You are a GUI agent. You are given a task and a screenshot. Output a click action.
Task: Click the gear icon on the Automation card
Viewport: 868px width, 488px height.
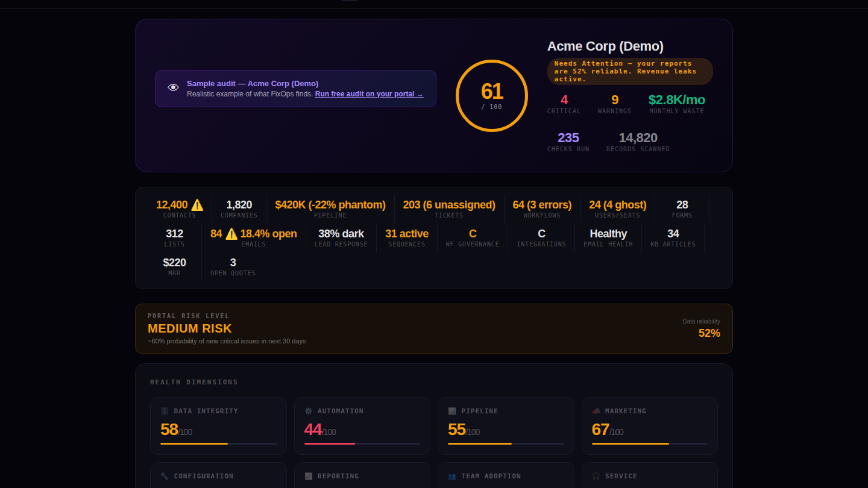[309, 411]
